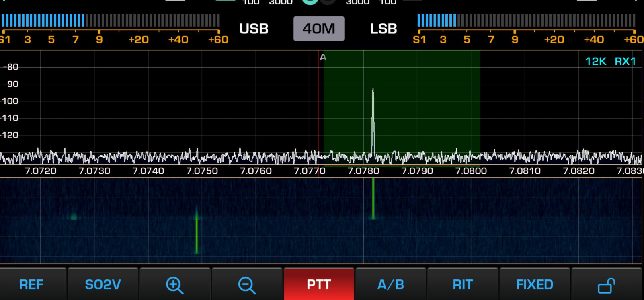The width and height of the screenshot is (644, 300).
Task: Click the zoom in magnifier icon
Action: click(174, 285)
